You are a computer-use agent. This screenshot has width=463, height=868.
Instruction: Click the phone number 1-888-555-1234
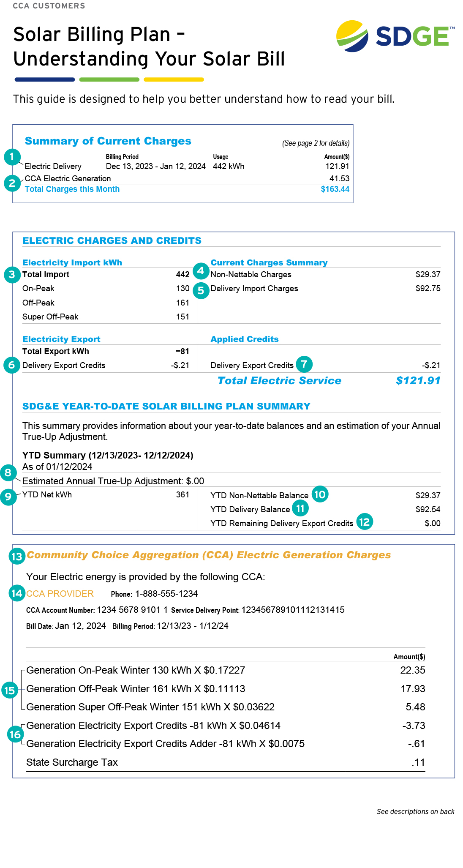[166, 594]
